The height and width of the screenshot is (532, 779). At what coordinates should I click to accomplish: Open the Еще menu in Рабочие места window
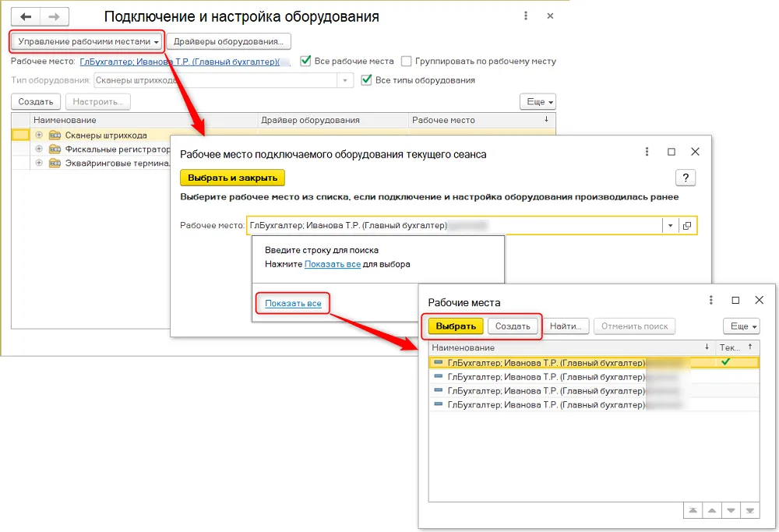742,326
